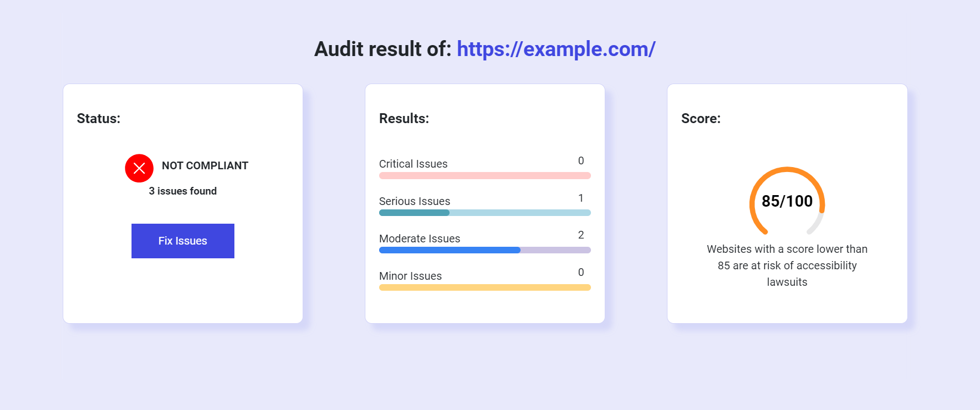Click the accessibility lawsuits warning text
This screenshot has height=410, width=980.
[787, 265]
